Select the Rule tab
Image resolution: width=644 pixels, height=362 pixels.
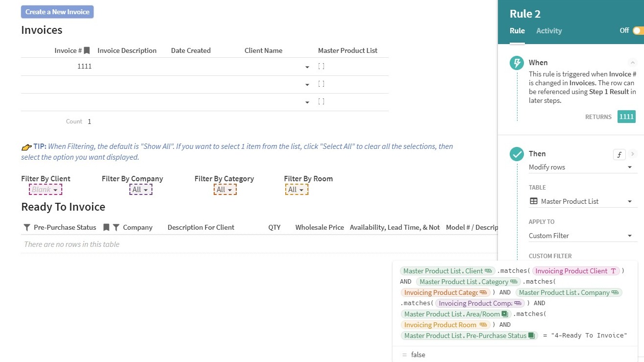click(517, 30)
